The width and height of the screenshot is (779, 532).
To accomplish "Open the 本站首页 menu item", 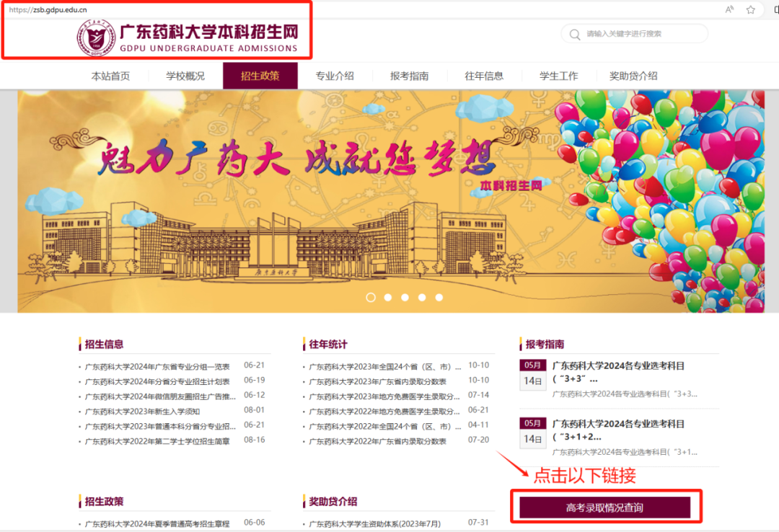I will pos(111,76).
